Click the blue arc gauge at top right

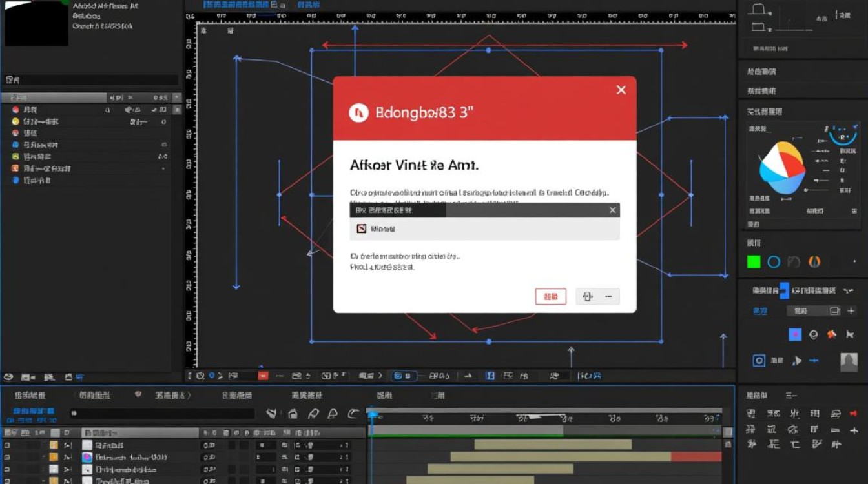[843, 135]
